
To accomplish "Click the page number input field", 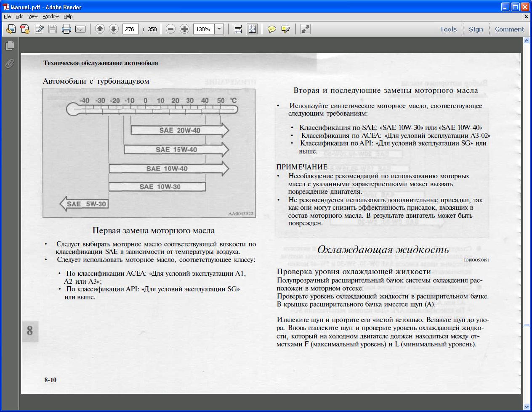I will [130, 29].
